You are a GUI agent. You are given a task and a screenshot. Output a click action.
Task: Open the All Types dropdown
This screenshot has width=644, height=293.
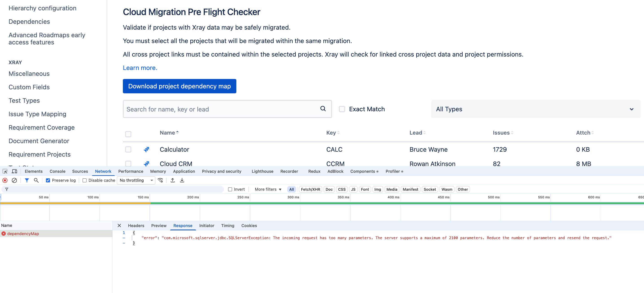click(535, 109)
